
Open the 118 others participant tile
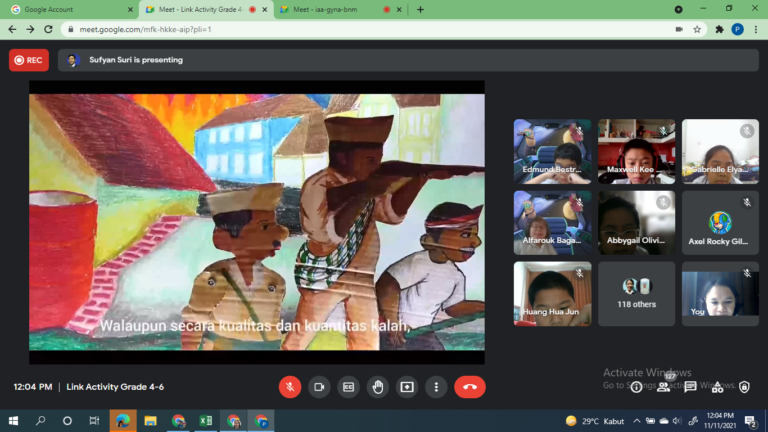coord(637,294)
